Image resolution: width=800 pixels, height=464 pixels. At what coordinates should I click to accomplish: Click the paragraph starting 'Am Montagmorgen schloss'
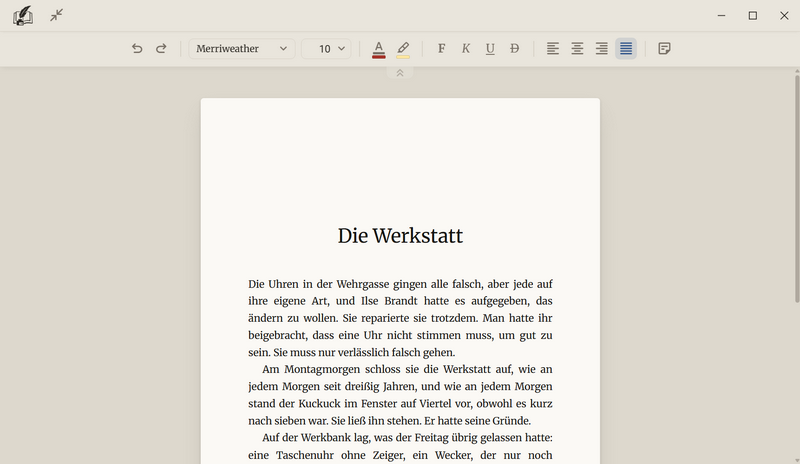coord(401,395)
